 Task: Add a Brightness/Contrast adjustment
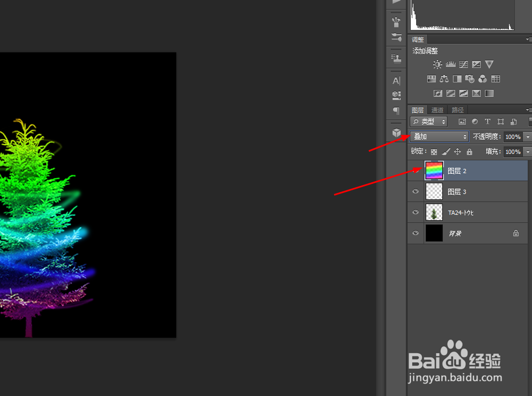(437, 65)
